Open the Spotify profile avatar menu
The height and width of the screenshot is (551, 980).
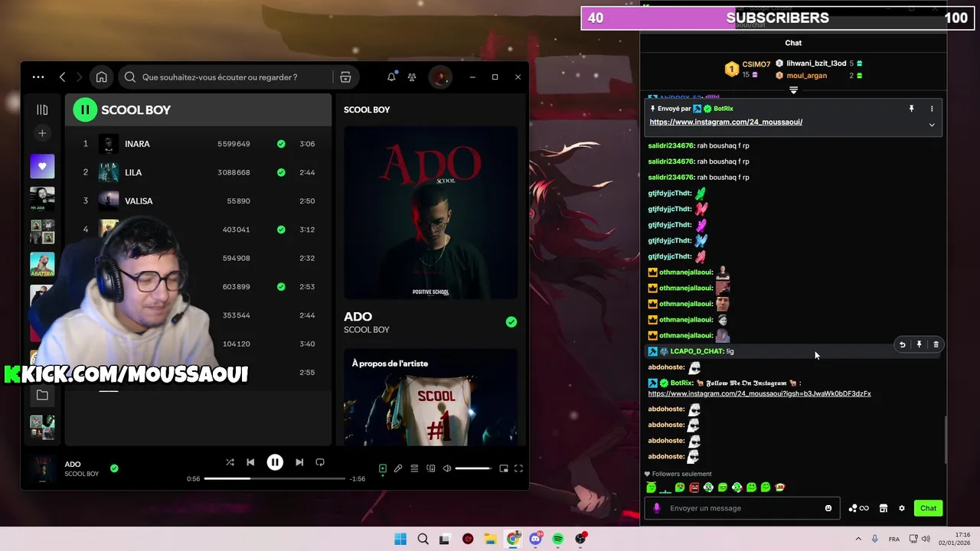click(x=439, y=77)
